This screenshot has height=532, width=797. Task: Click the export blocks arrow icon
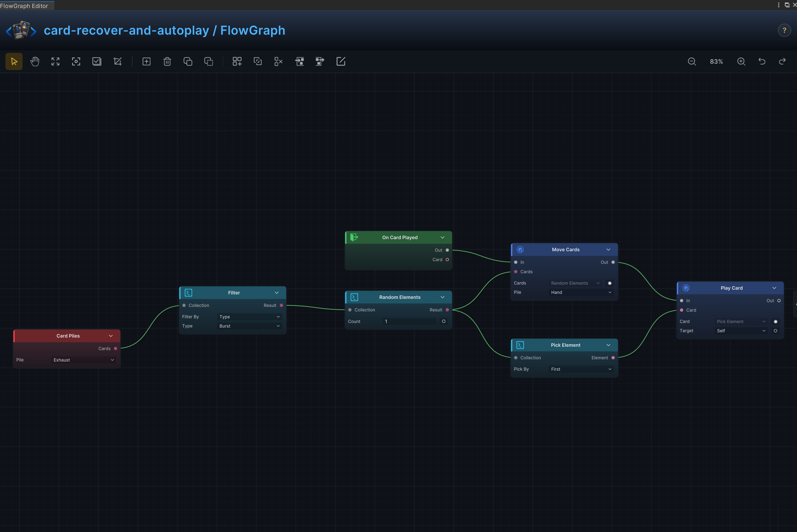[320, 61]
